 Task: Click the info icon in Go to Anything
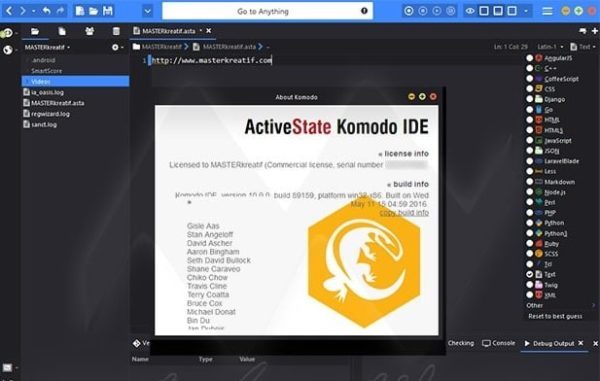click(x=364, y=11)
